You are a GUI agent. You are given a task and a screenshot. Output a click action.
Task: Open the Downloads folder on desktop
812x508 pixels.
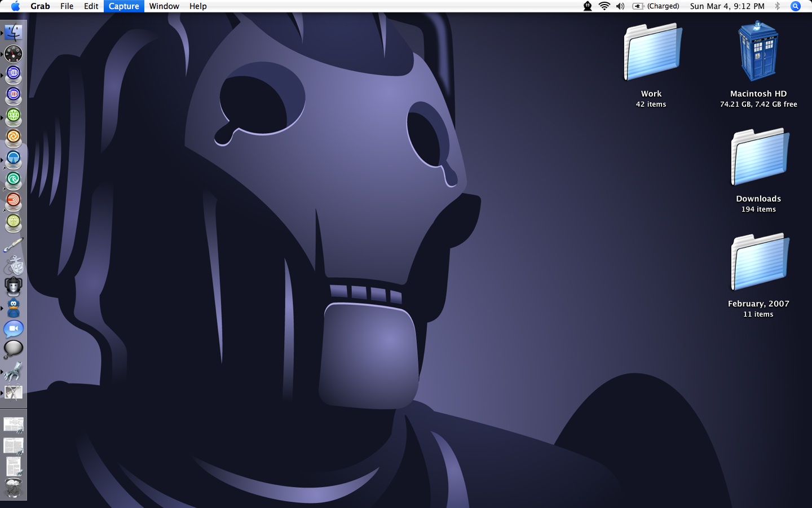(760, 157)
